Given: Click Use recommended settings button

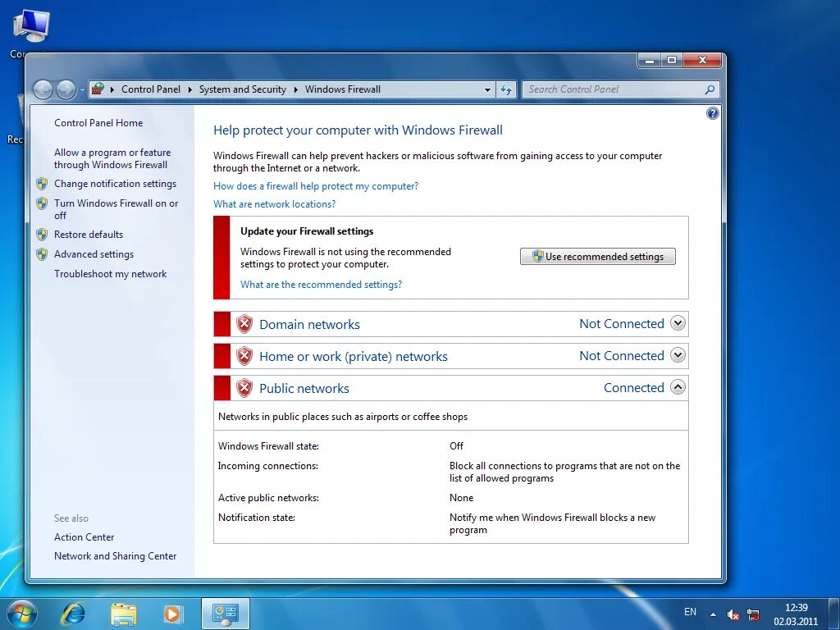Looking at the screenshot, I should coord(598,257).
